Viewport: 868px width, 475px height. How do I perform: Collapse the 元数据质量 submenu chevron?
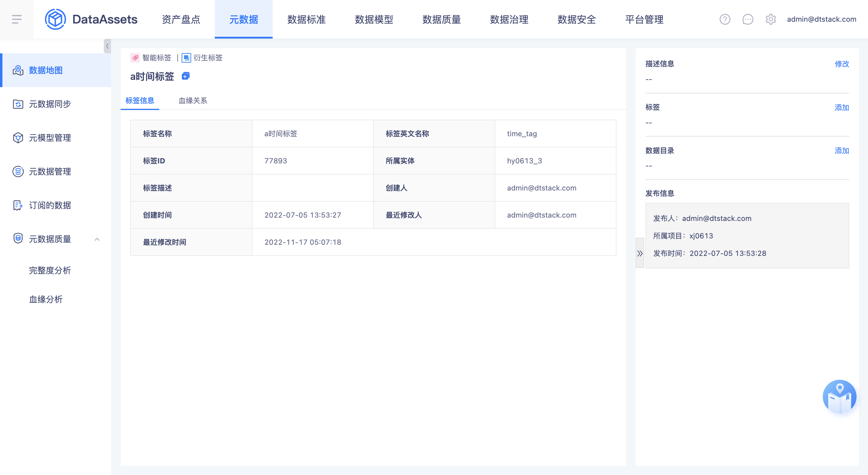pos(97,239)
